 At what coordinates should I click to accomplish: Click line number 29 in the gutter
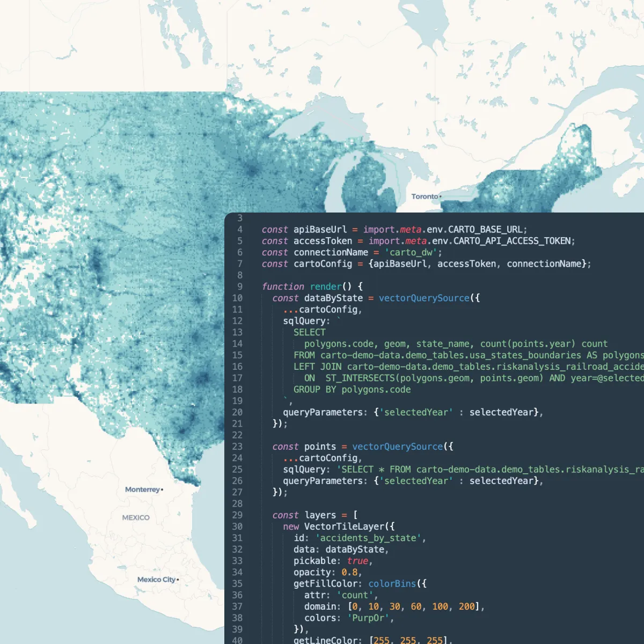click(x=237, y=515)
